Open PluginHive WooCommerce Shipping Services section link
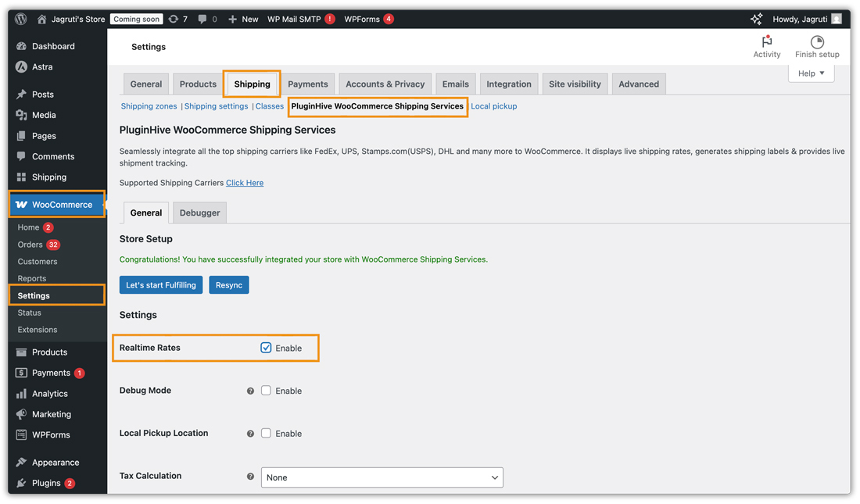Screen dimensions: 860x504 [378, 106]
